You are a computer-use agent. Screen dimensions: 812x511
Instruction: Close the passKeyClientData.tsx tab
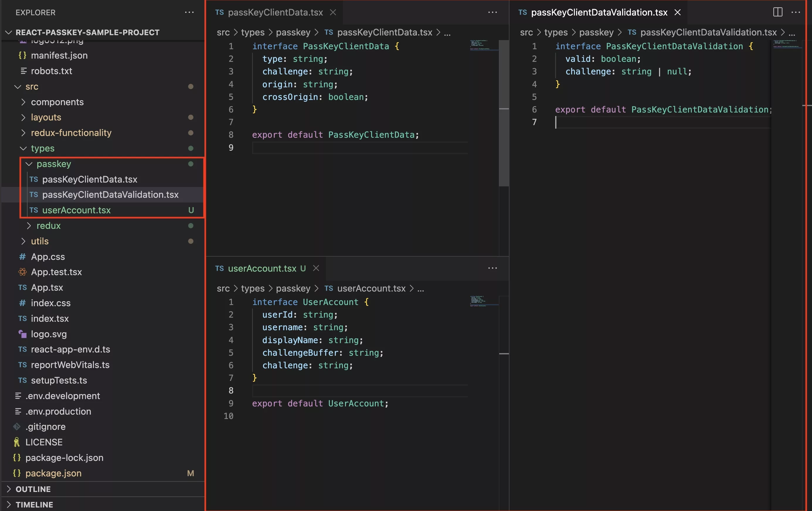pos(333,13)
